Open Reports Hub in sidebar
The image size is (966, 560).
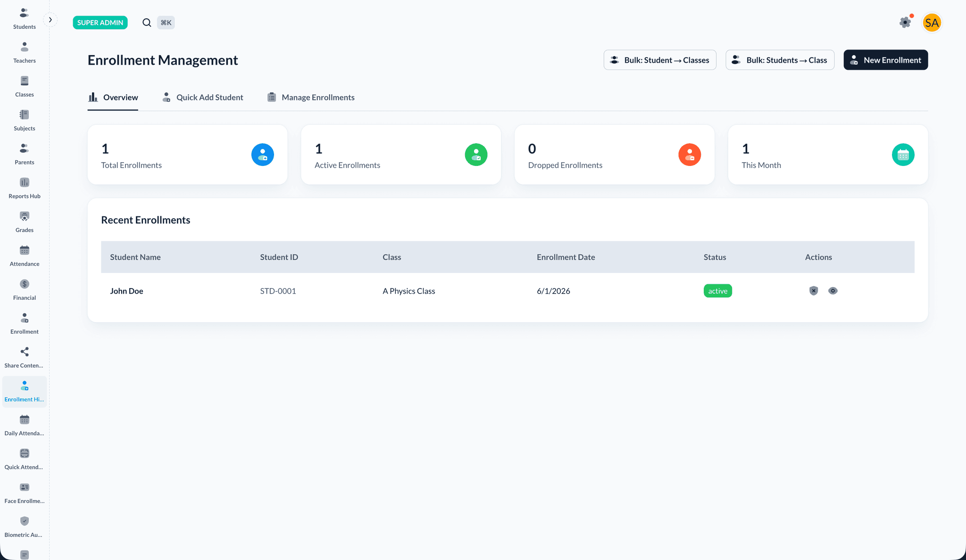(x=25, y=189)
